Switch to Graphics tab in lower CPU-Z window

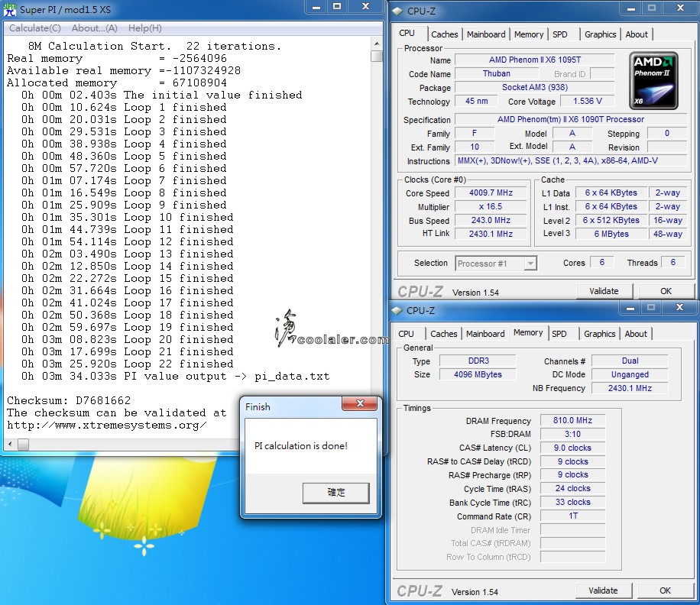(x=599, y=334)
